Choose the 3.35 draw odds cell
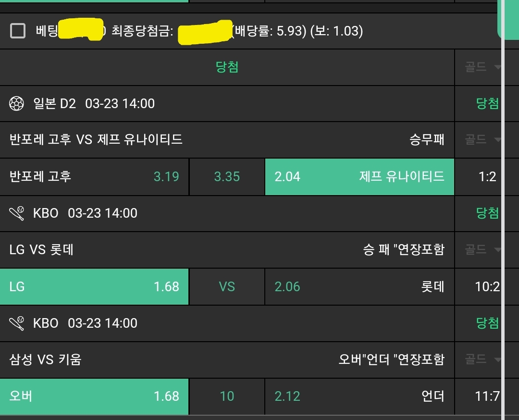Viewport: 519px width, 420px height. click(x=227, y=176)
